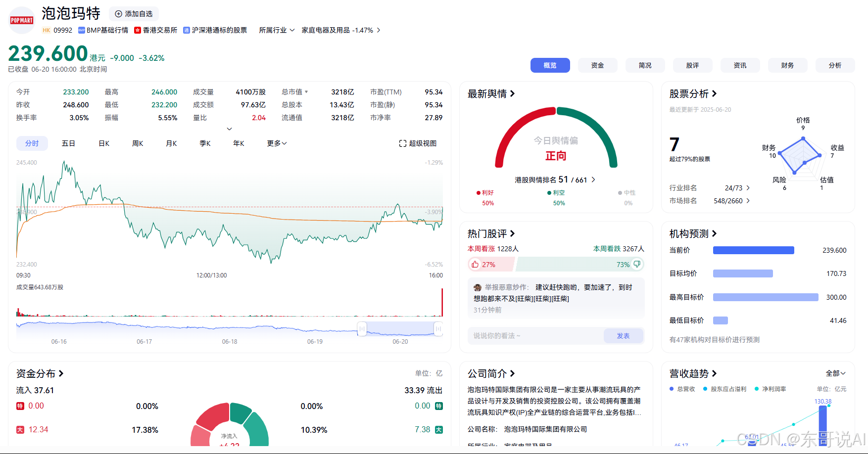The width and height of the screenshot is (868, 454).
Task: Toggle 股东应占溢利 legend series
Action: tap(724, 389)
